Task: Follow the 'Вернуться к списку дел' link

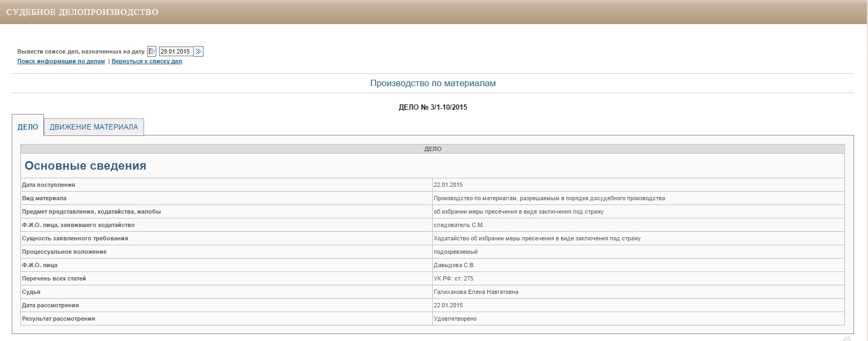Action: (147, 61)
